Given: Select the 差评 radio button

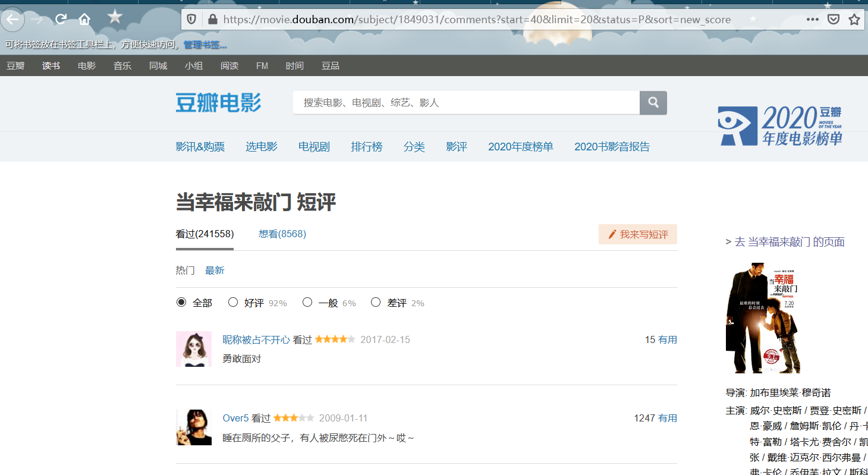Looking at the screenshot, I should tap(376, 302).
